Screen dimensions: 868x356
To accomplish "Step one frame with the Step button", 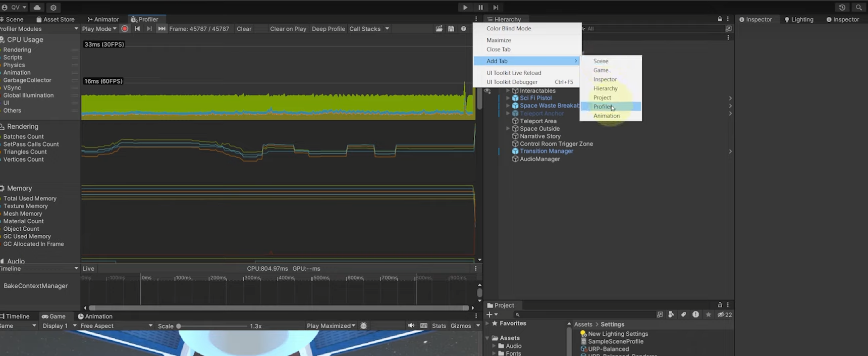I will 496,8.
